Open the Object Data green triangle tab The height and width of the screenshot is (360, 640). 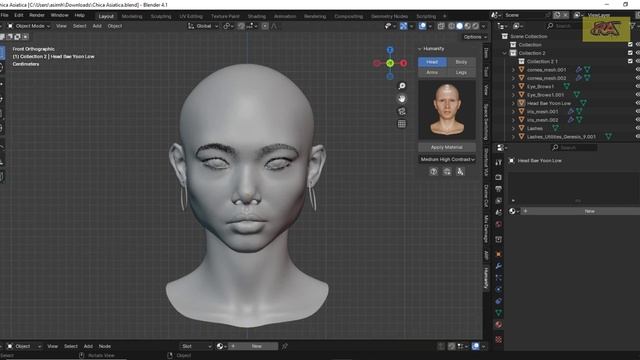(498, 313)
